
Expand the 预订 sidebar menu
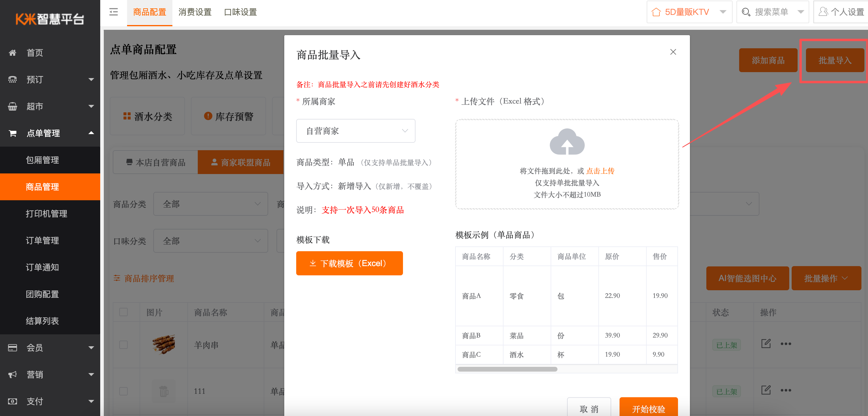[91, 80]
